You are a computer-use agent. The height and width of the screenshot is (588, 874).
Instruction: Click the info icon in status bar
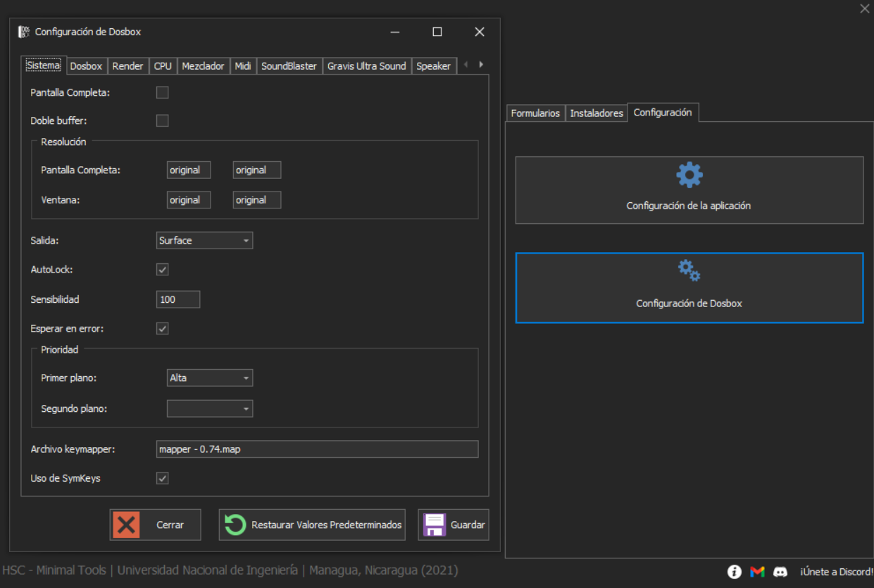click(734, 572)
